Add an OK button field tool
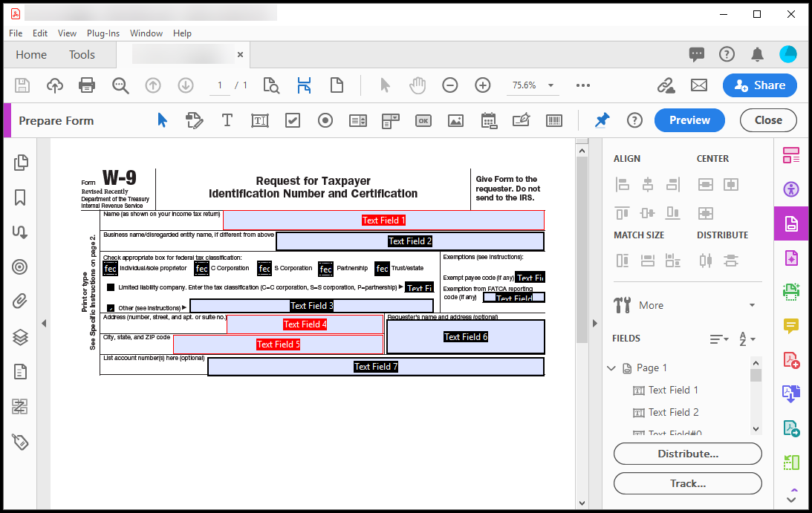 (423, 120)
